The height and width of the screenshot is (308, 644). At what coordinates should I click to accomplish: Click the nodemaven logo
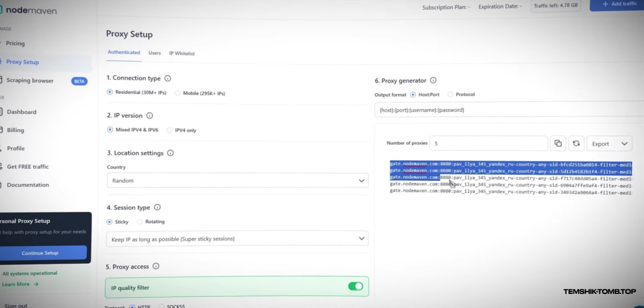[28, 10]
